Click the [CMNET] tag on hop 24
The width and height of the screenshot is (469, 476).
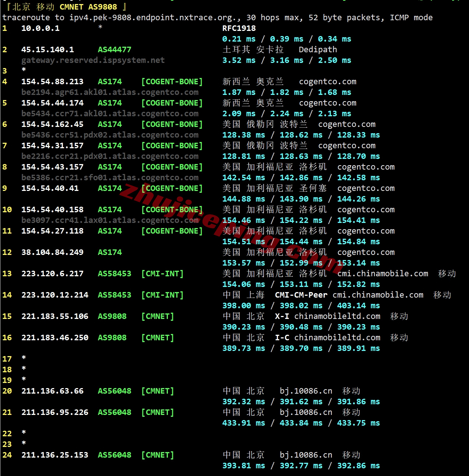click(158, 455)
